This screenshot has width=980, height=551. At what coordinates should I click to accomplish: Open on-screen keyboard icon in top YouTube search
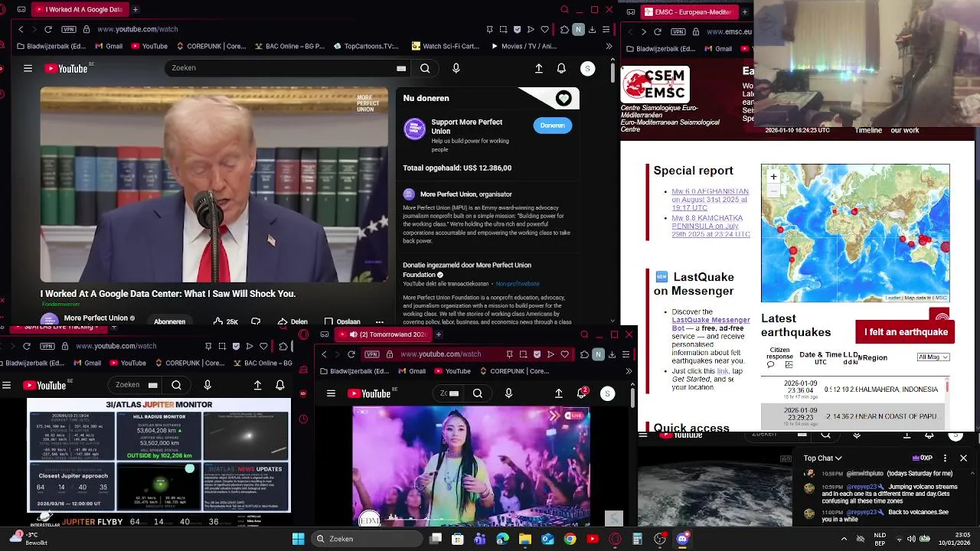(401, 68)
